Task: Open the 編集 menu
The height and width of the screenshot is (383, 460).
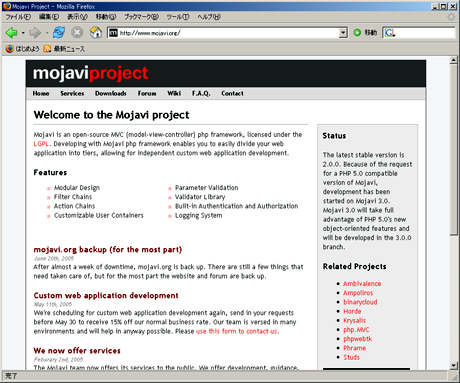Action: [49, 17]
